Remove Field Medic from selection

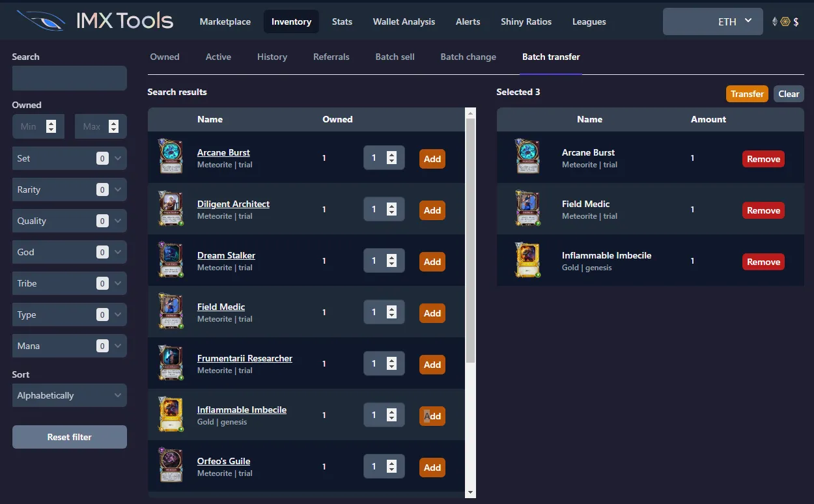763,210
